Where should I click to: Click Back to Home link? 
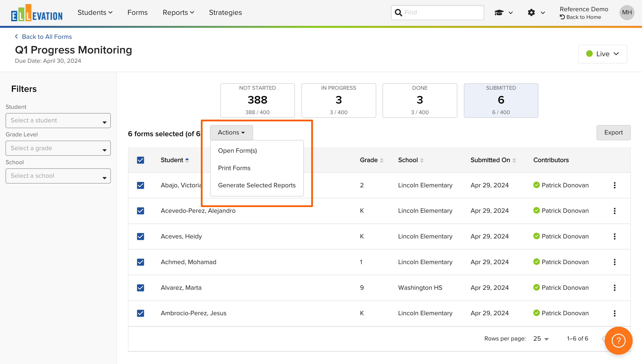[583, 17]
